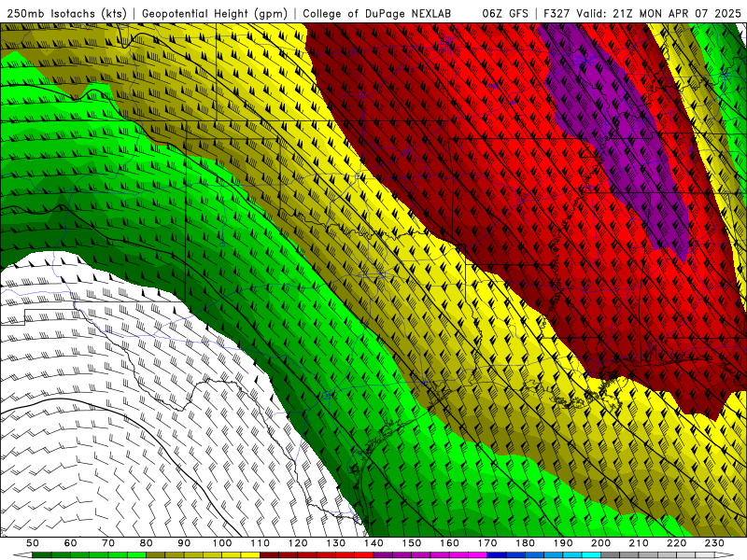Click the dark blue swatch right of 170
The image size is (747, 560).
tap(497, 555)
